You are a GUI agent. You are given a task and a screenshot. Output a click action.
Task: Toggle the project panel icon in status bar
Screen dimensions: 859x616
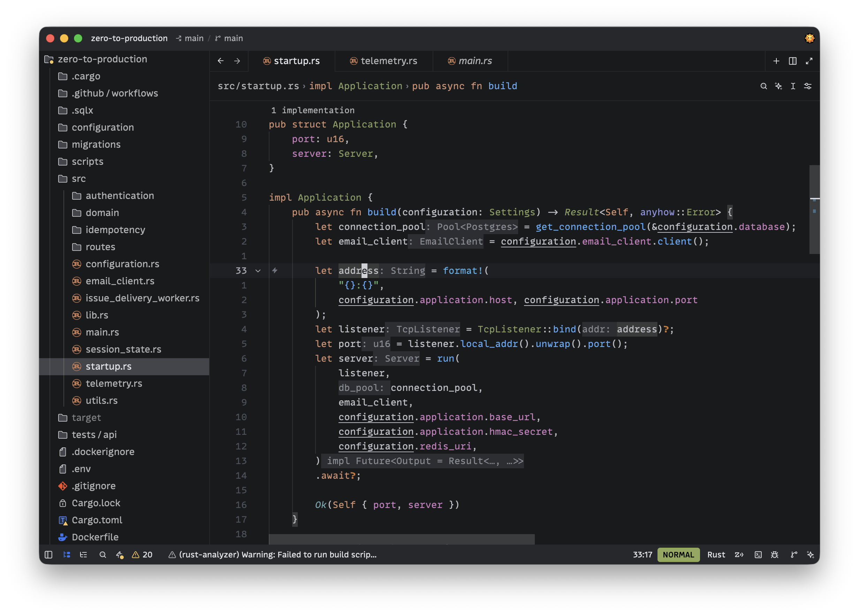[67, 555]
